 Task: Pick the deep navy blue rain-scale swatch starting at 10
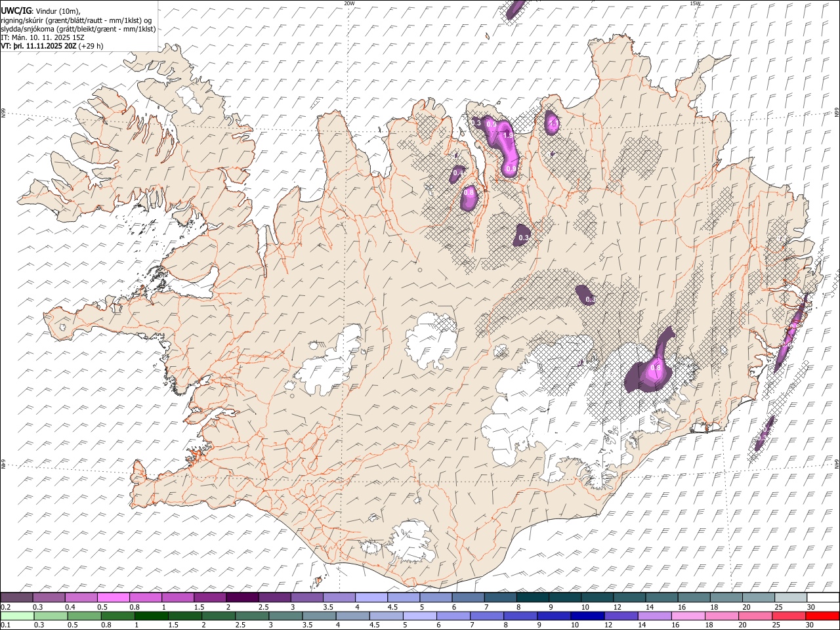tap(587, 616)
